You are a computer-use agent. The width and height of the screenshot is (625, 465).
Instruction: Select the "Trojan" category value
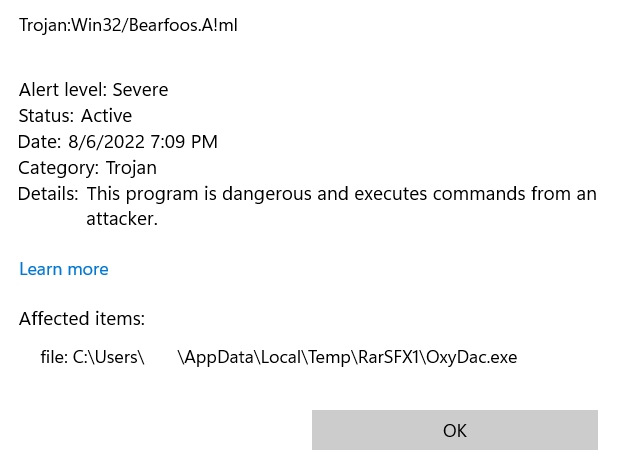pos(131,168)
